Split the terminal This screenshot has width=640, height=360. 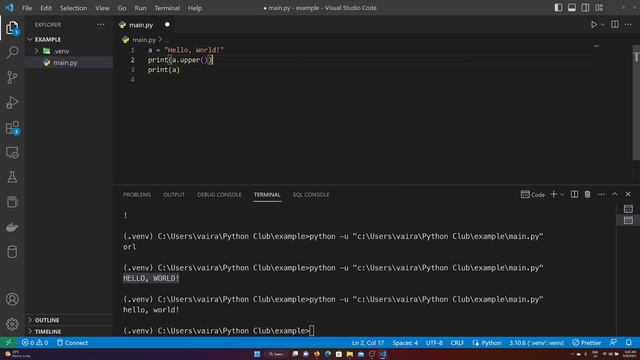pos(574,195)
